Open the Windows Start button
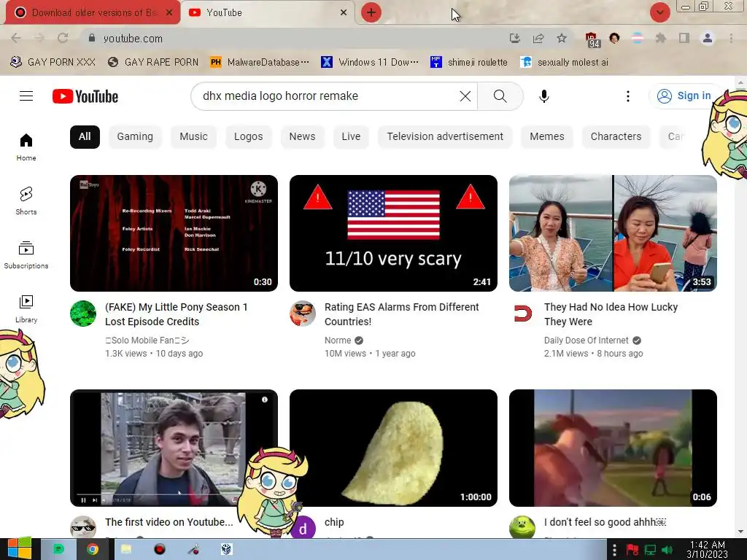This screenshot has height=560, width=747. 20,549
